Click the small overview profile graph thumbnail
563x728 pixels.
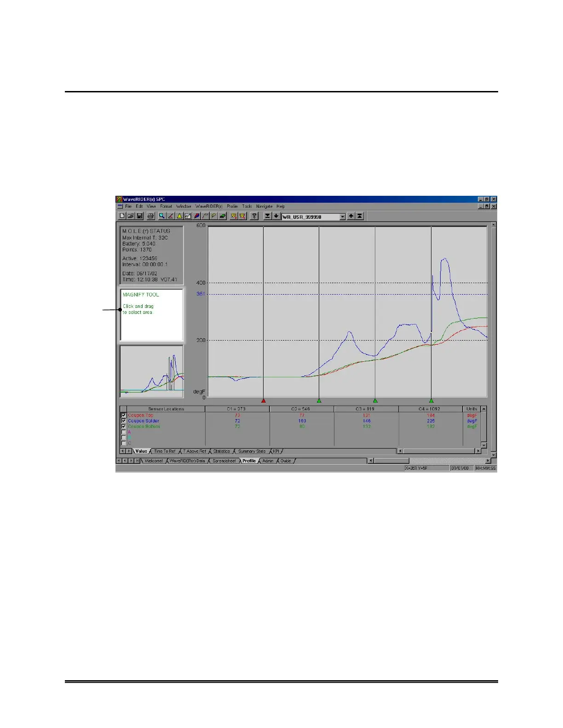pyautogui.click(x=152, y=371)
